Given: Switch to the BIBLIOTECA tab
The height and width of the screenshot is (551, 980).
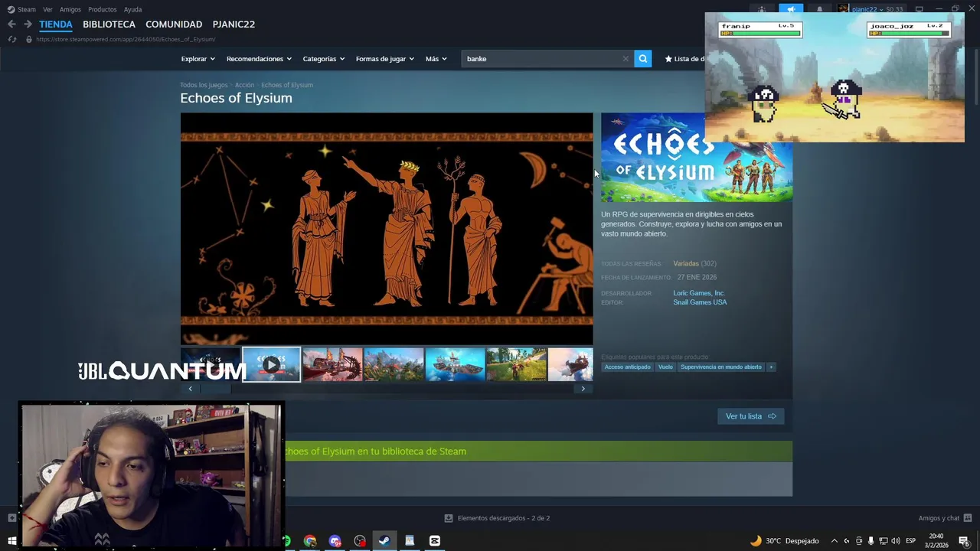Looking at the screenshot, I should [x=109, y=24].
